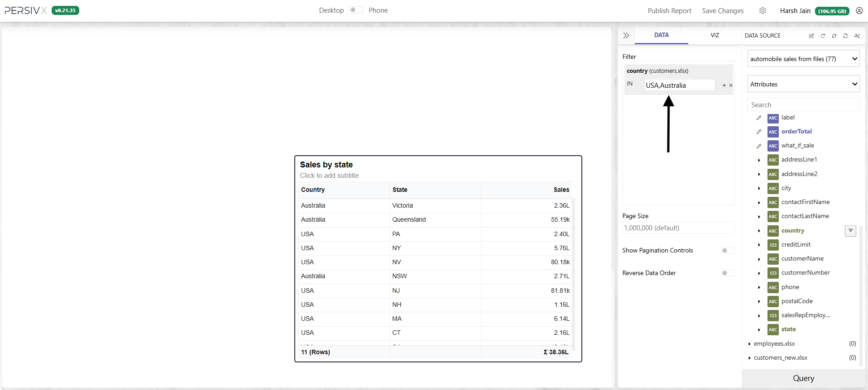Run the Query button

[804, 378]
